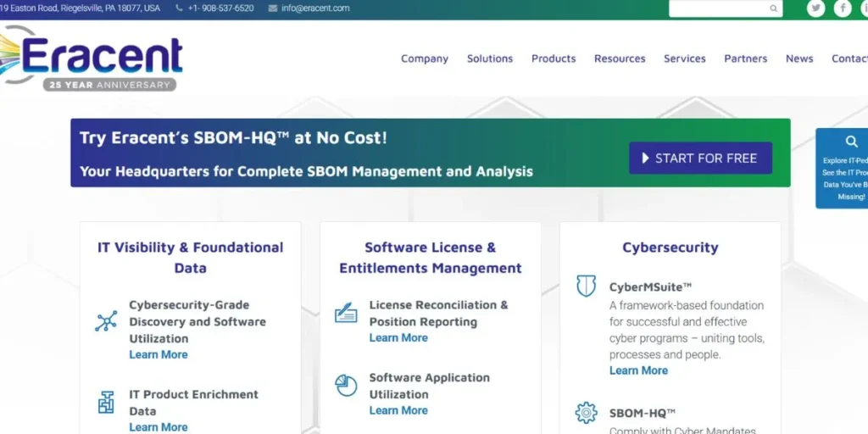Click the SBOM-HQ gear icon
This screenshot has width=868, height=434.
click(587, 413)
